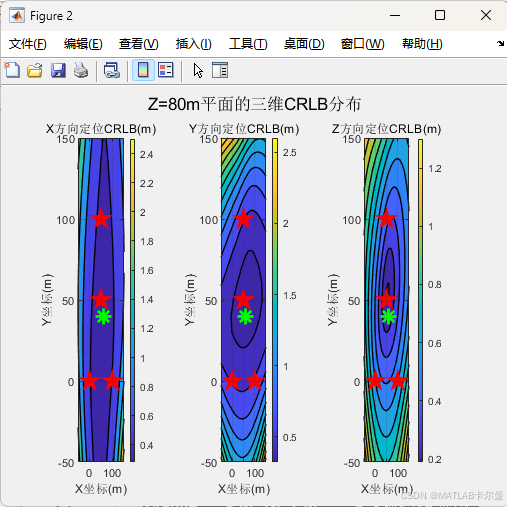Open the 帮助(H) menu

pos(422,44)
